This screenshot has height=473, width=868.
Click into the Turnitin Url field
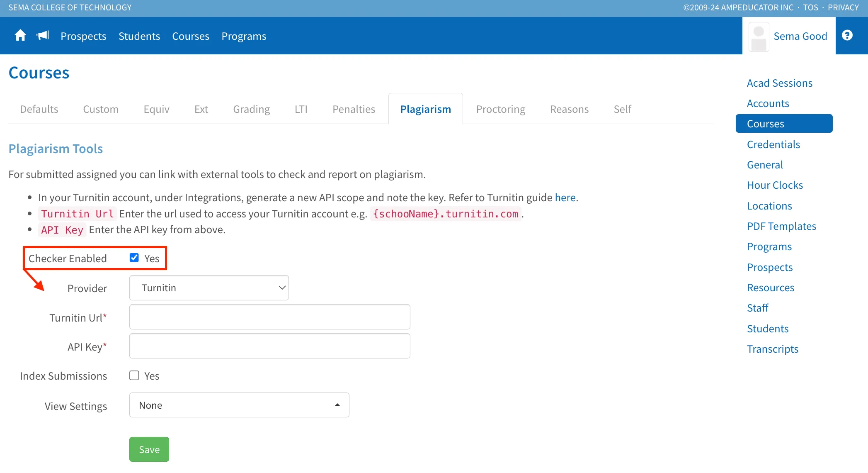[x=269, y=317]
